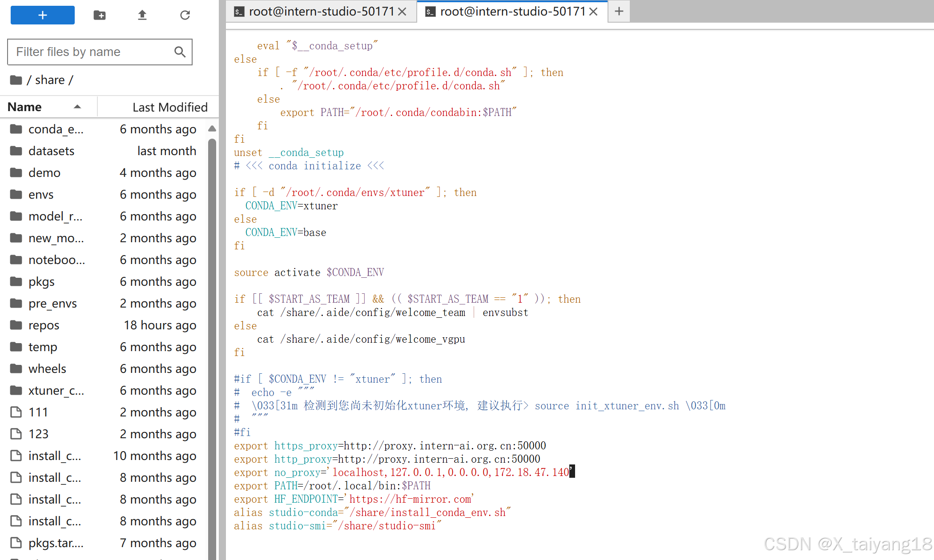Click the share breadcrumb link
Image resolution: width=934 pixels, height=560 pixels.
pos(50,80)
